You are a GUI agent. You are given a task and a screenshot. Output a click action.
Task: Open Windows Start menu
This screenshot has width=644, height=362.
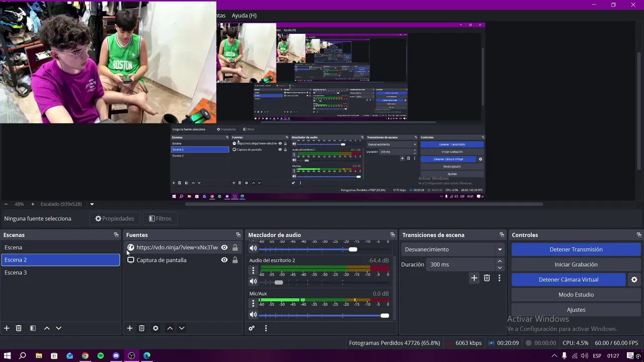(7, 355)
